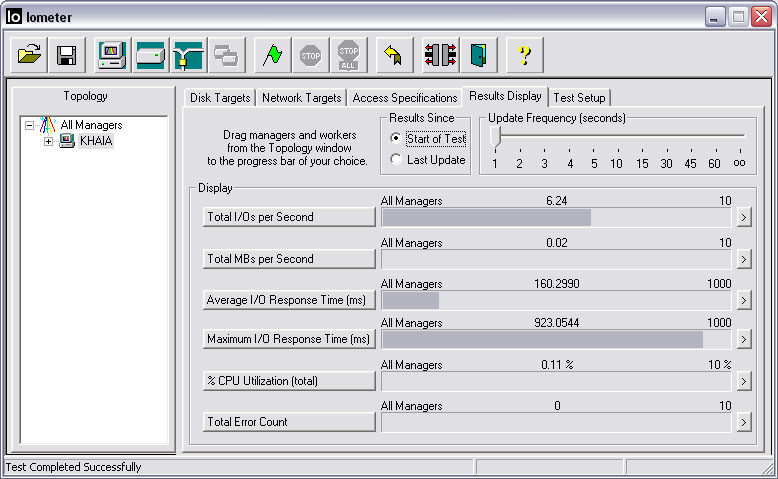Click the Total I/Os per Second progress bar

(556, 217)
